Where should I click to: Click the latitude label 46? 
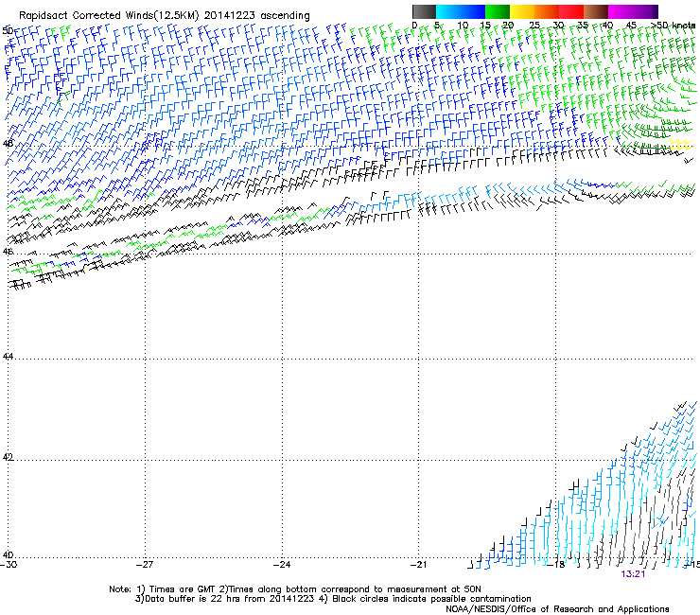[8, 252]
